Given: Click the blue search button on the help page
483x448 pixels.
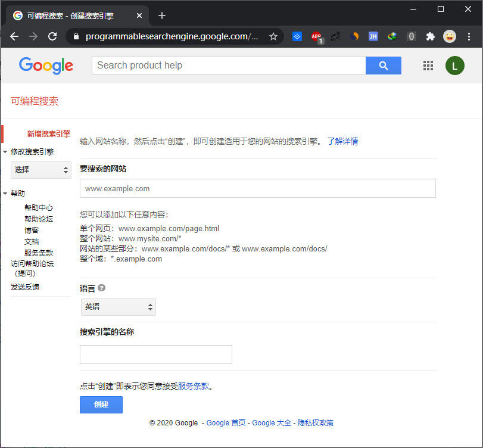Looking at the screenshot, I should coord(383,66).
